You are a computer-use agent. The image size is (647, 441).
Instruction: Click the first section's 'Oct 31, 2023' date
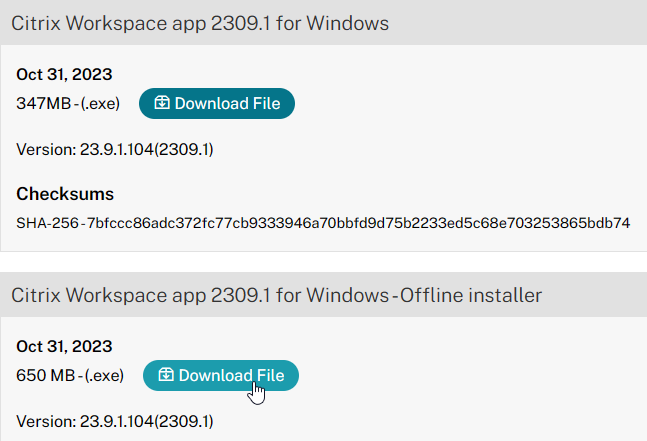pos(64,75)
